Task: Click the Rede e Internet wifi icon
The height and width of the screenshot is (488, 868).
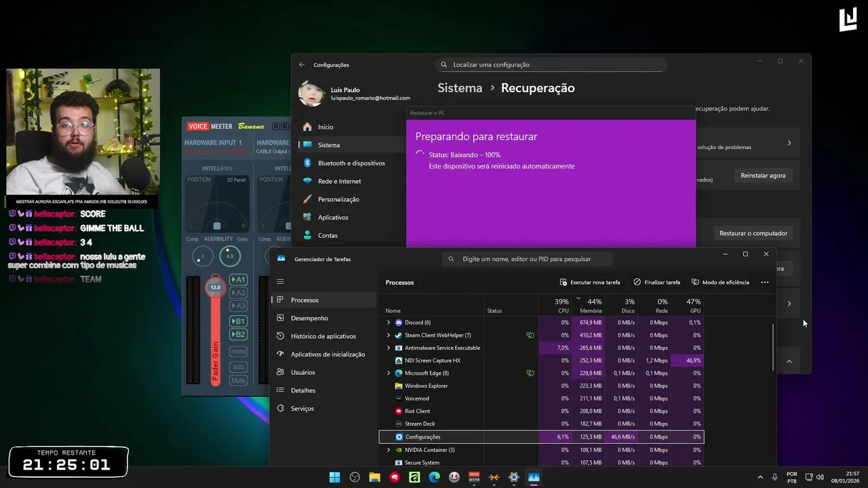Action: (x=307, y=181)
